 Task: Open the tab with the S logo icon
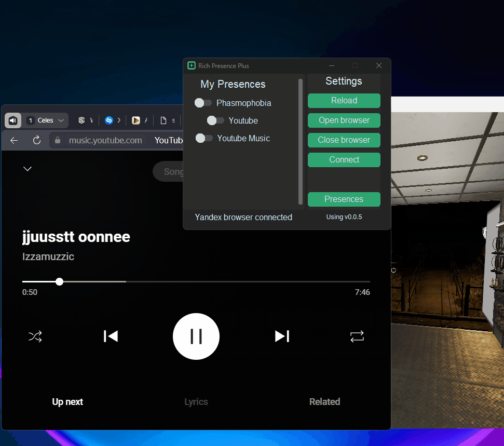[x=81, y=120]
